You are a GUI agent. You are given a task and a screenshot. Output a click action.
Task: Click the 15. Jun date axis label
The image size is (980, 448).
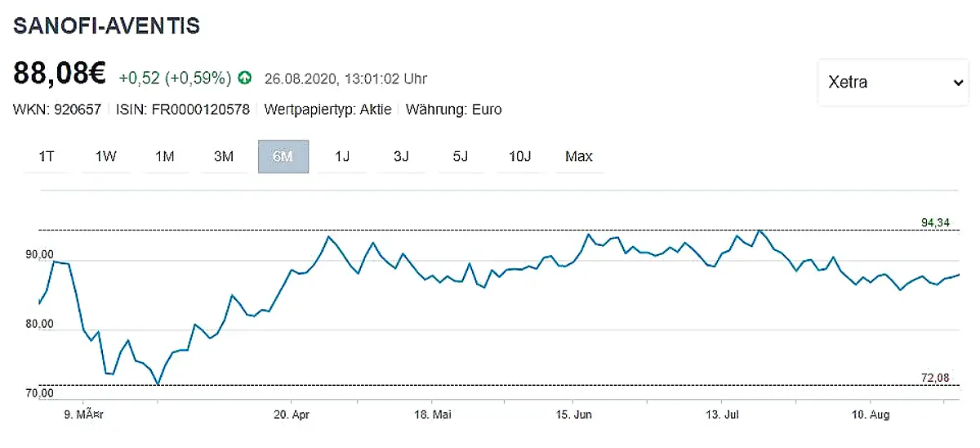[x=572, y=415]
